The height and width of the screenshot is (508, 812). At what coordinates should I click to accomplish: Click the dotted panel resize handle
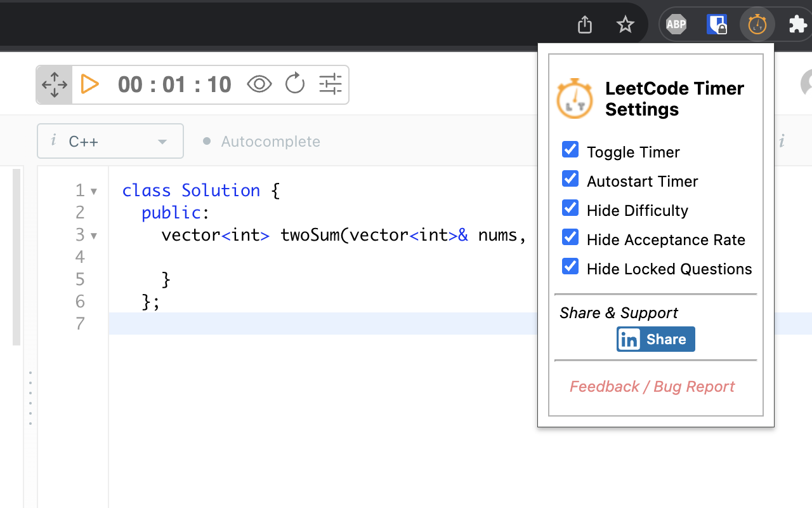click(x=30, y=398)
